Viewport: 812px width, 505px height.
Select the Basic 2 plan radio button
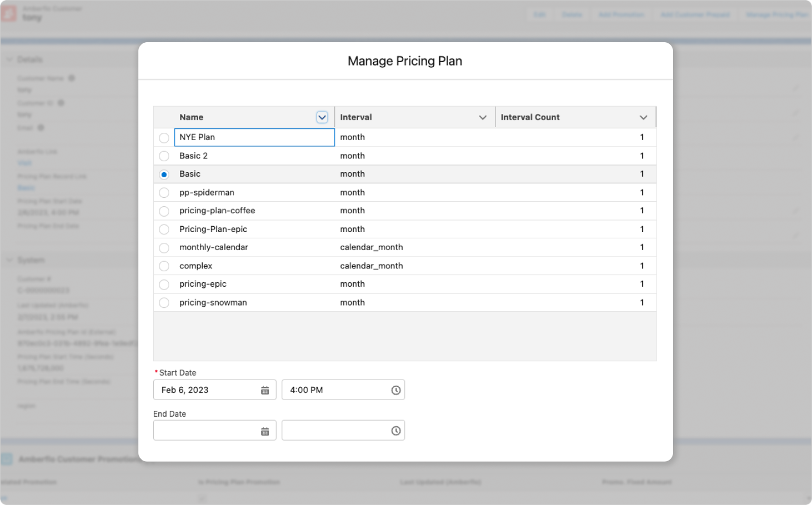[x=164, y=156]
